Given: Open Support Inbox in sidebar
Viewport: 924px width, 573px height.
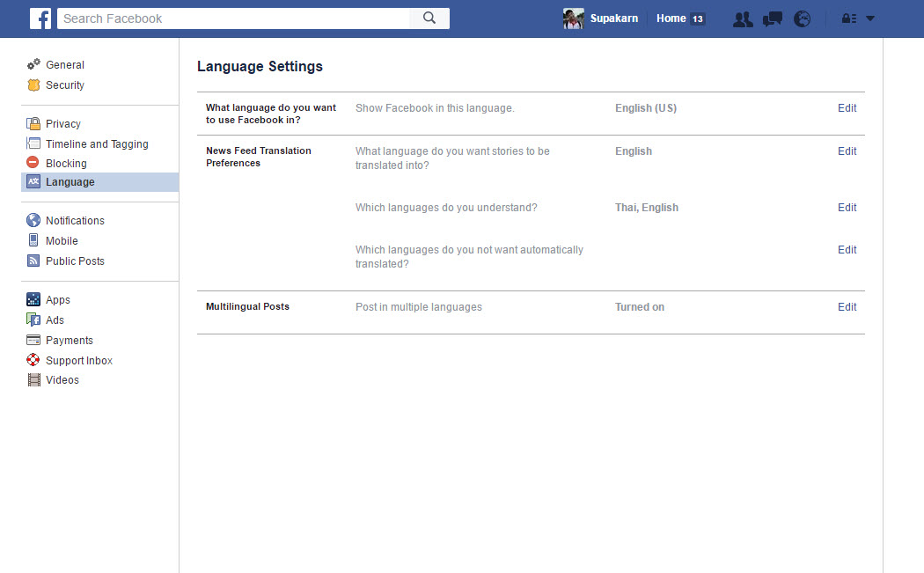Looking at the screenshot, I should point(78,361).
